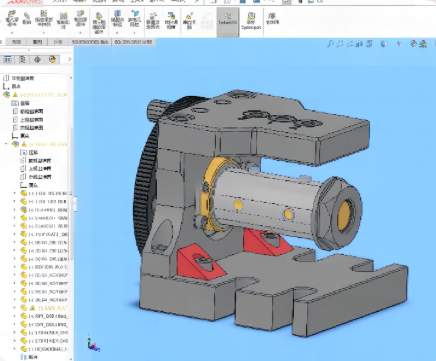Click the Zoom to Fit magnifier icon

pos(330,44)
